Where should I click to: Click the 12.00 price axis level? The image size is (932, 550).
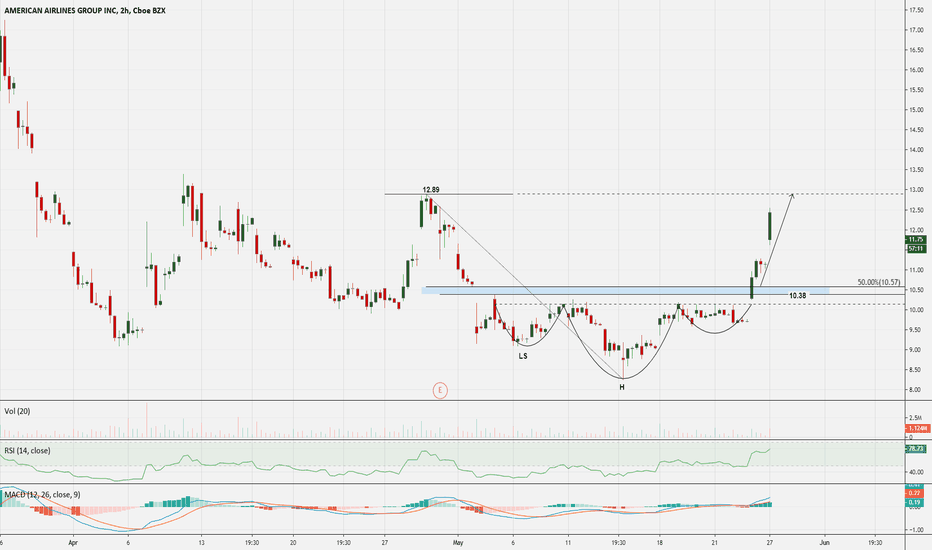pyautogui.click(x=915, y=230)
